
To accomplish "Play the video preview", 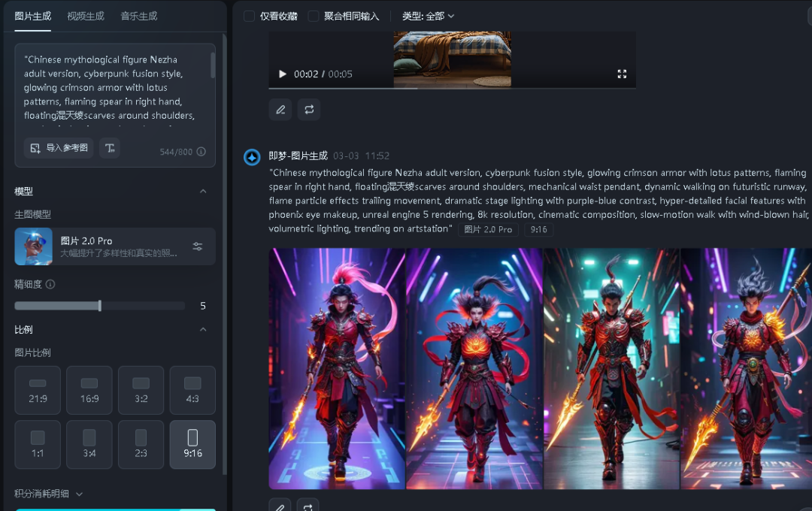I will coord(282,74).
